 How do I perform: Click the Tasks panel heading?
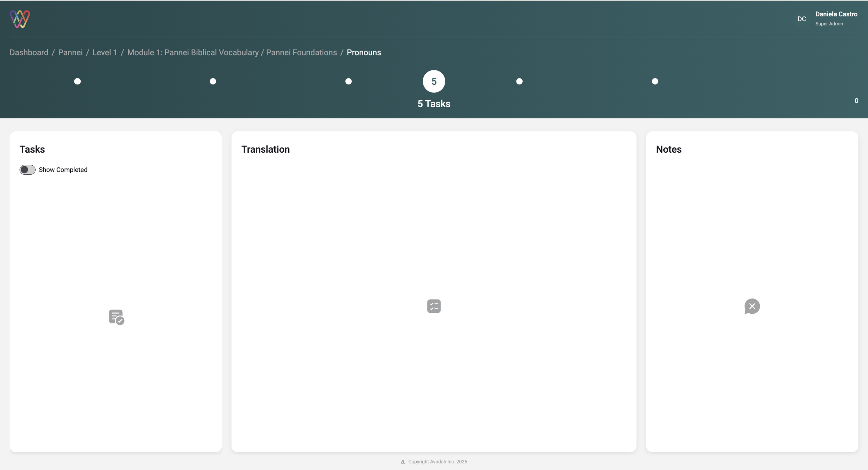point(32,149)
